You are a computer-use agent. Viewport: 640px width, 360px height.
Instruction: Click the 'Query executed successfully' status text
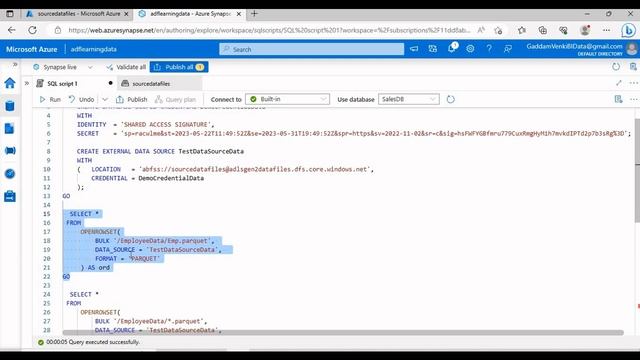pos(104,342)
